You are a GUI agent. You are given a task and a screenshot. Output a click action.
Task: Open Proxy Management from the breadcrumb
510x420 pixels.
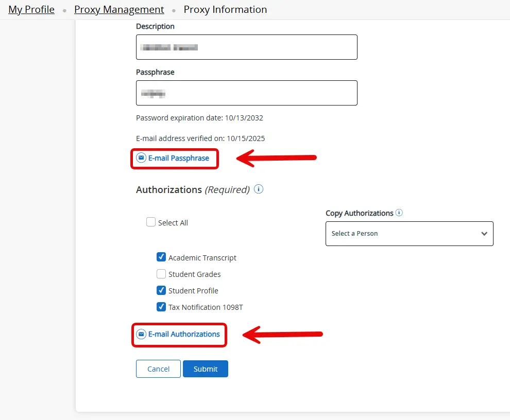point(119,9)
